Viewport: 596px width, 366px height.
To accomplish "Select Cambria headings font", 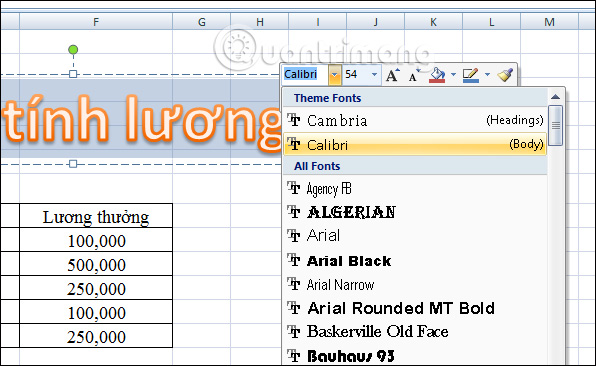I will tap(415, 120).
